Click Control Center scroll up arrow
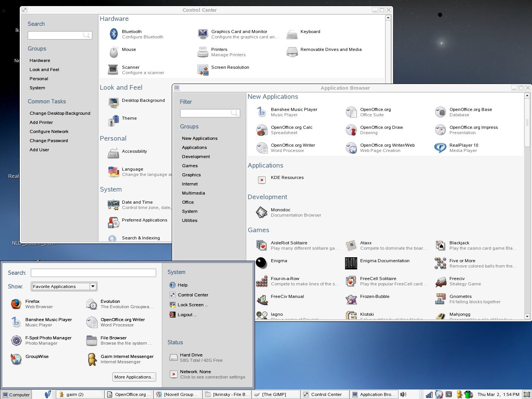This screenshot has width=532, height=399. click(x=388, y=17)
